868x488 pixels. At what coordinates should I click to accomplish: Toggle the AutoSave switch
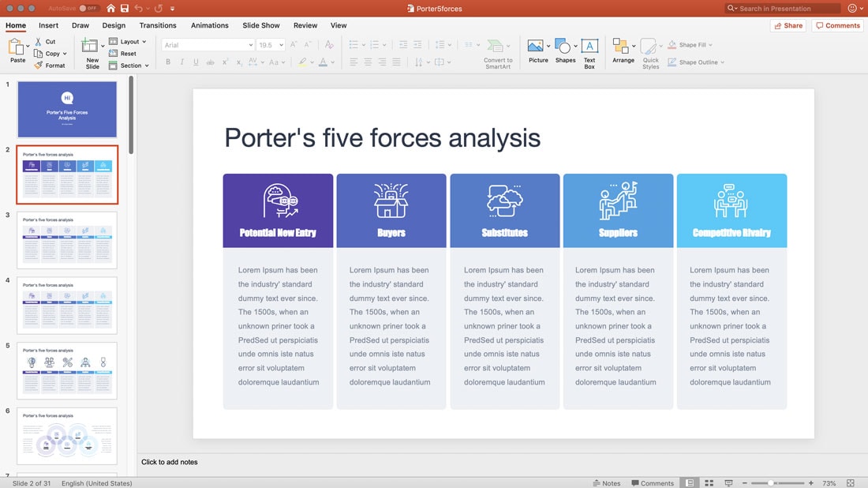[88, 9]
